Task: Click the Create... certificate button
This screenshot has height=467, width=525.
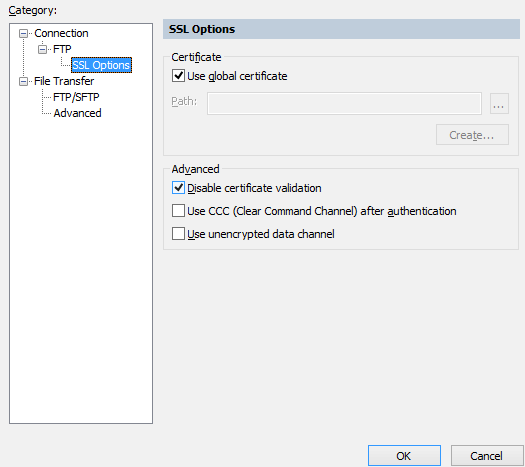Action: 472,135
